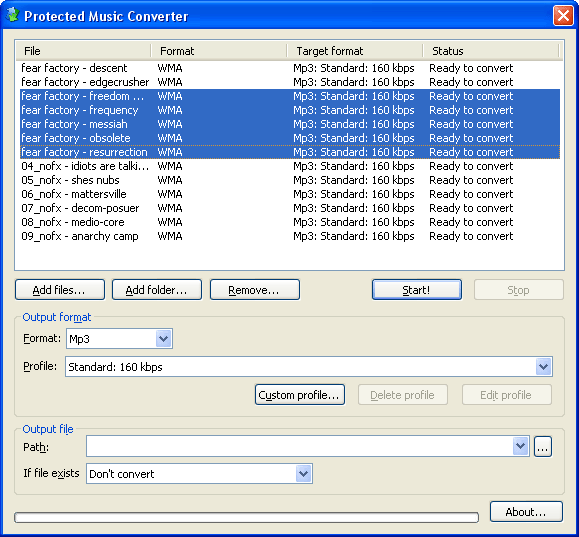579x537 pixels.
Task: Expand the Path history dropdown arrow
Action: (x=520, y=446)
